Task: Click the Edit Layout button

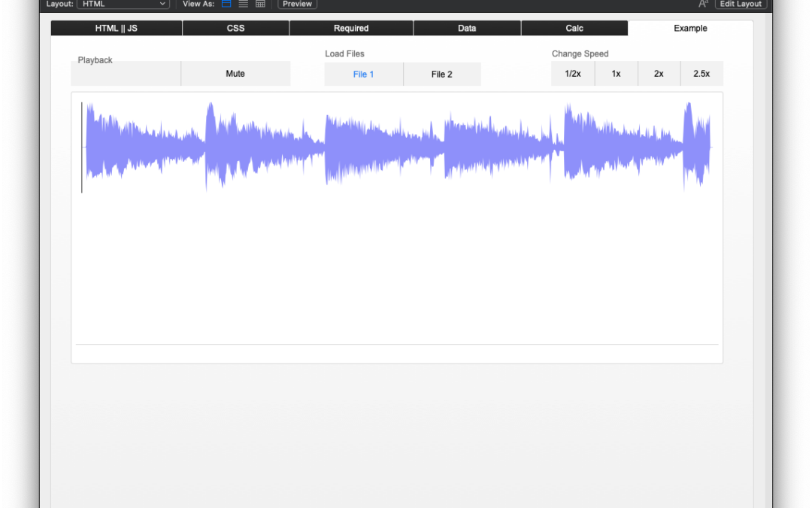Action: click(x=741, y=4)
